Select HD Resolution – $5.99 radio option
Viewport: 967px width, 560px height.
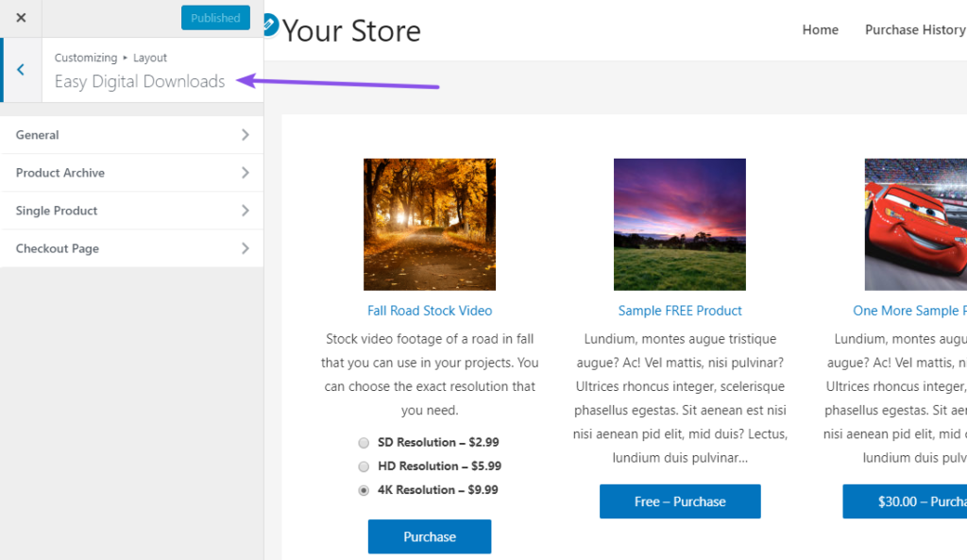364,467
